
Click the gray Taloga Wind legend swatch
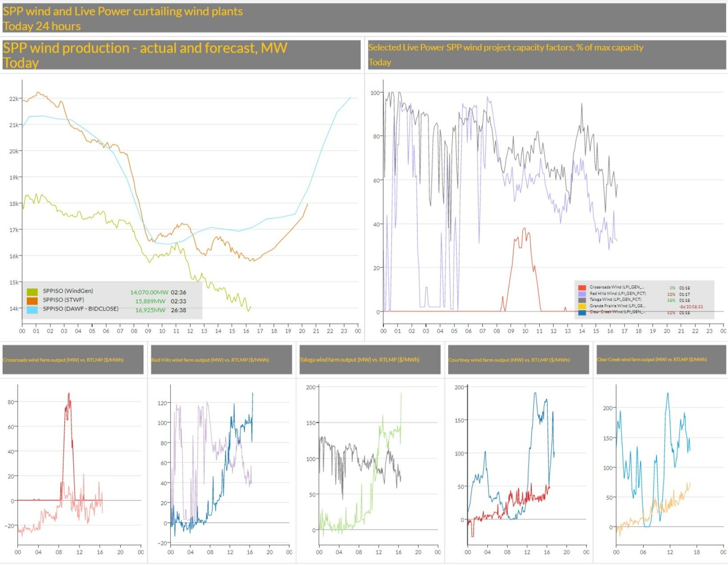click(582, 300)
